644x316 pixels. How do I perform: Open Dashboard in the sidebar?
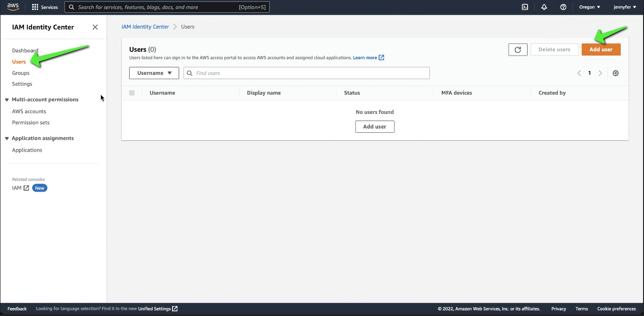coord(25,50)
